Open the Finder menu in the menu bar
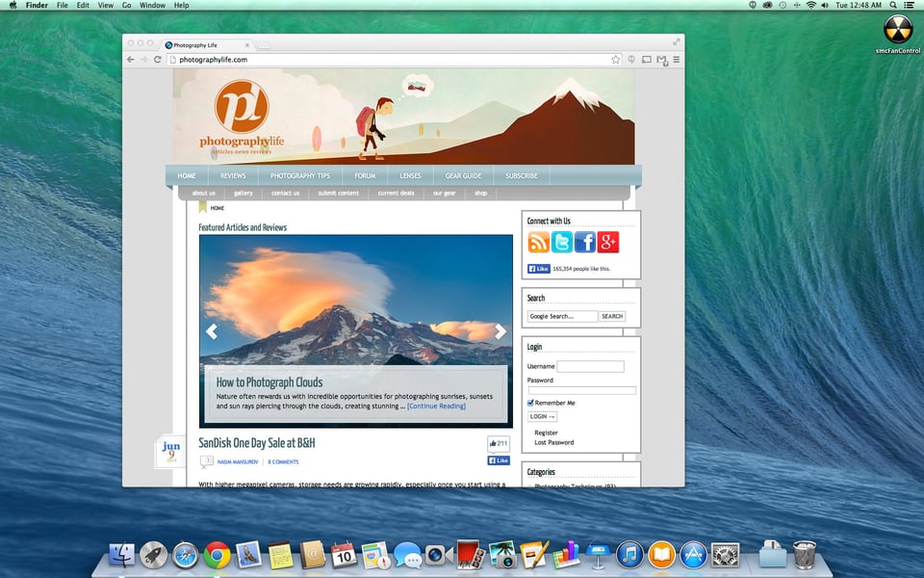The image size is (924, 578). [37, 5]
